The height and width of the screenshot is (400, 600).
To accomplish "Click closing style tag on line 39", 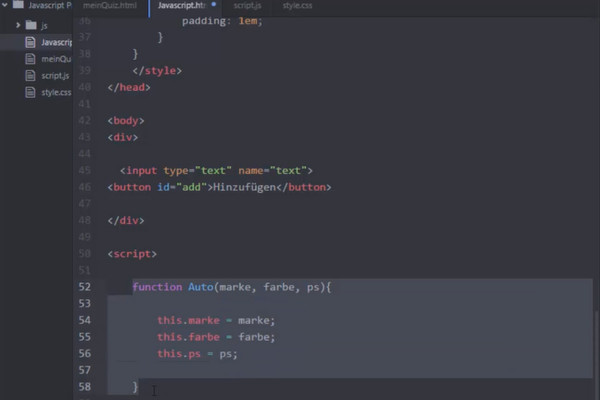I will pyautogui.click(x=157, y=71).
